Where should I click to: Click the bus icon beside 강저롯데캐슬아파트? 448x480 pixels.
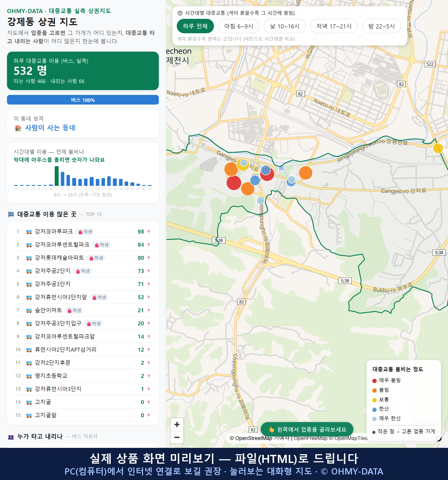(29, 258)
